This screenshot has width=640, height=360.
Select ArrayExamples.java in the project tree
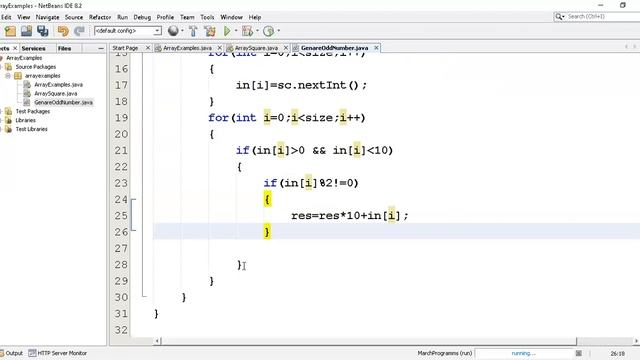coord(58,85)
